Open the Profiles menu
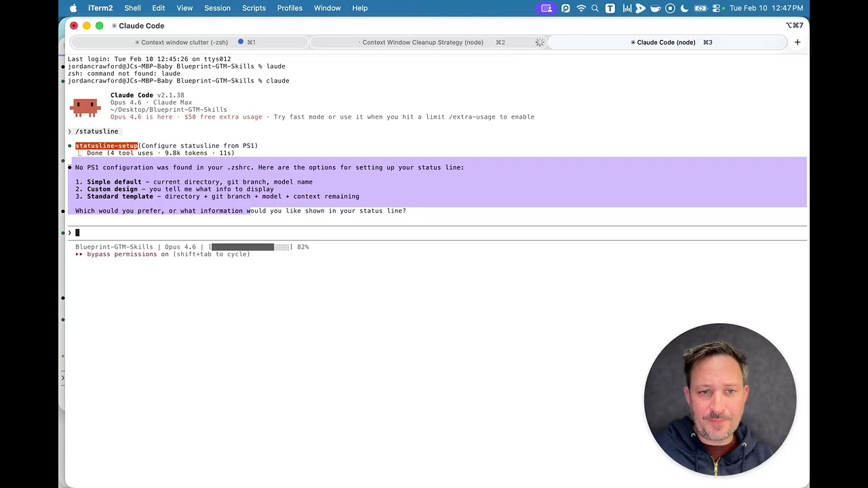Screen dimensions: 868x488 pyautogui.click(x=290, y=8)
